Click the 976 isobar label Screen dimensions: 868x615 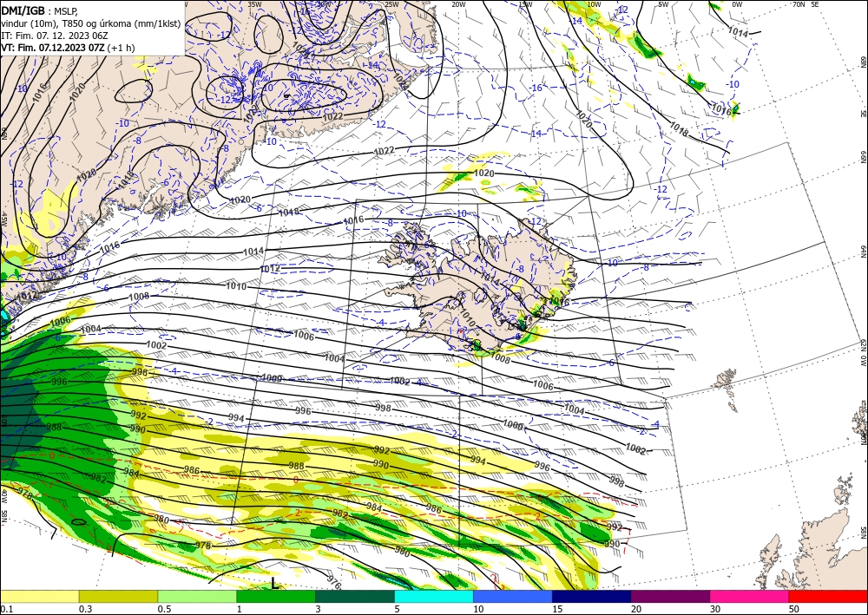(x=334, y=583)
